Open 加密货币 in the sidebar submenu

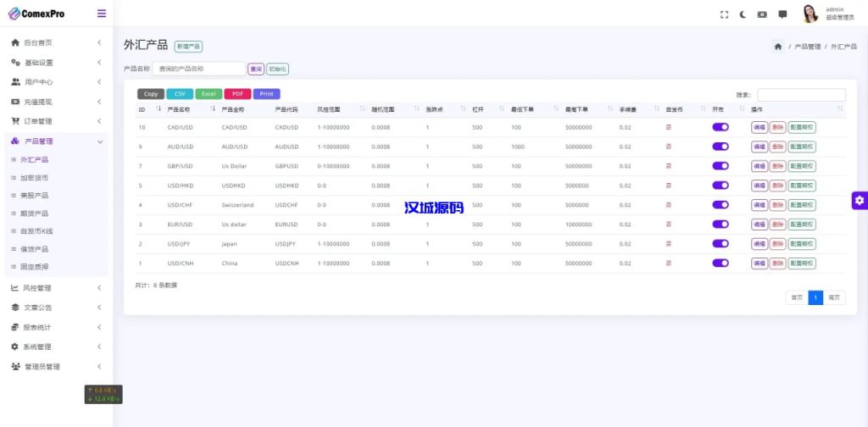pos(34,178)
